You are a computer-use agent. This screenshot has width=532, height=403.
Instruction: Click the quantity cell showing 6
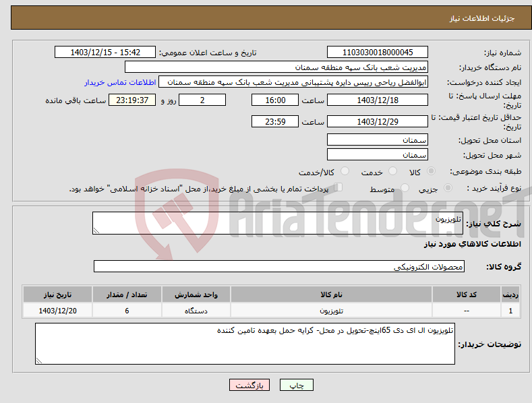tap(127, 311)
